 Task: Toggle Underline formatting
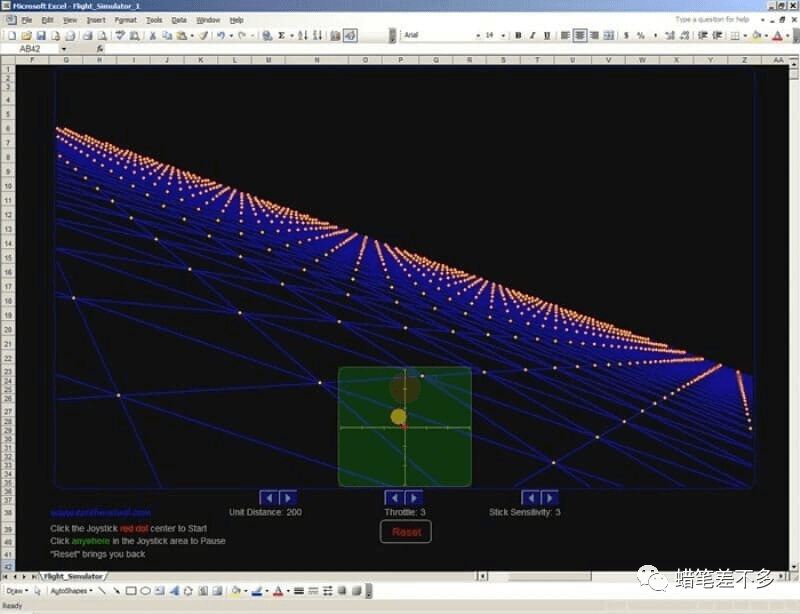[547, 35]
